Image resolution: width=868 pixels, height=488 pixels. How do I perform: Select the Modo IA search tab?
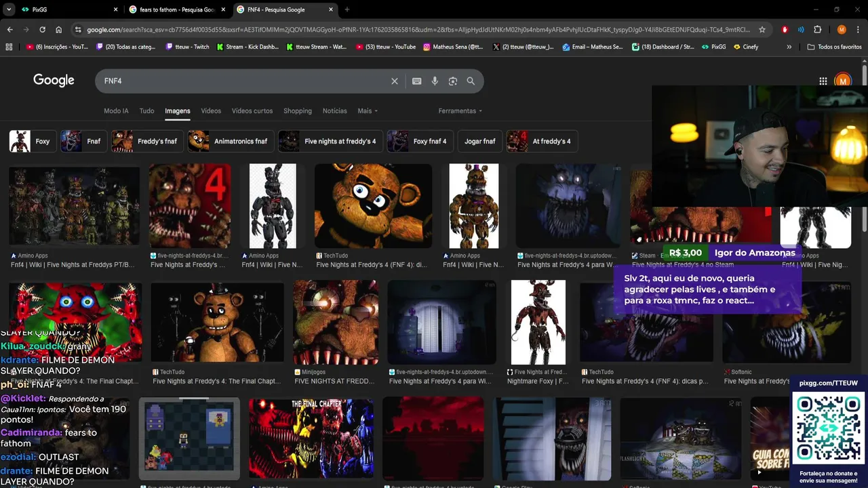(116, 111)
